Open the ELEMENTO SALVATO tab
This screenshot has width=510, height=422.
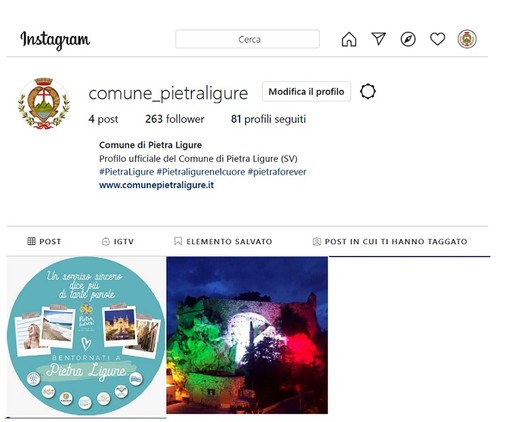223,241
